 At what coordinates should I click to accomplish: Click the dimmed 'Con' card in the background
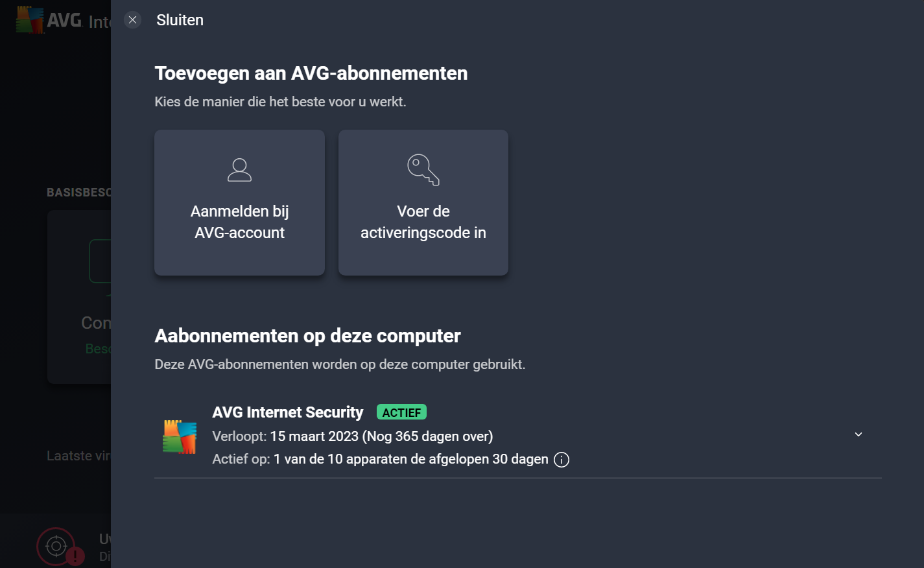point(95,323)
